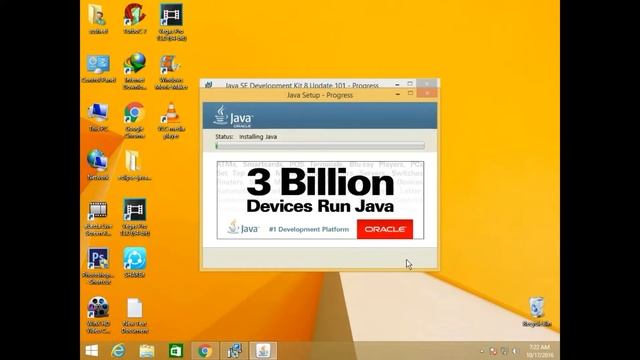Close the Java SE Development Kit window
The image size is (640, 360).
pos(427,84)
